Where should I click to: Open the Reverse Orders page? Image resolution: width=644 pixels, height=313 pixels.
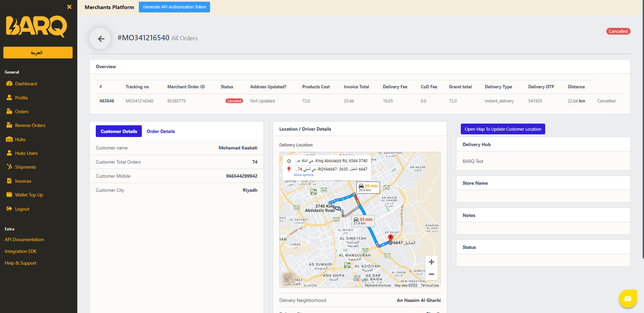30,125
